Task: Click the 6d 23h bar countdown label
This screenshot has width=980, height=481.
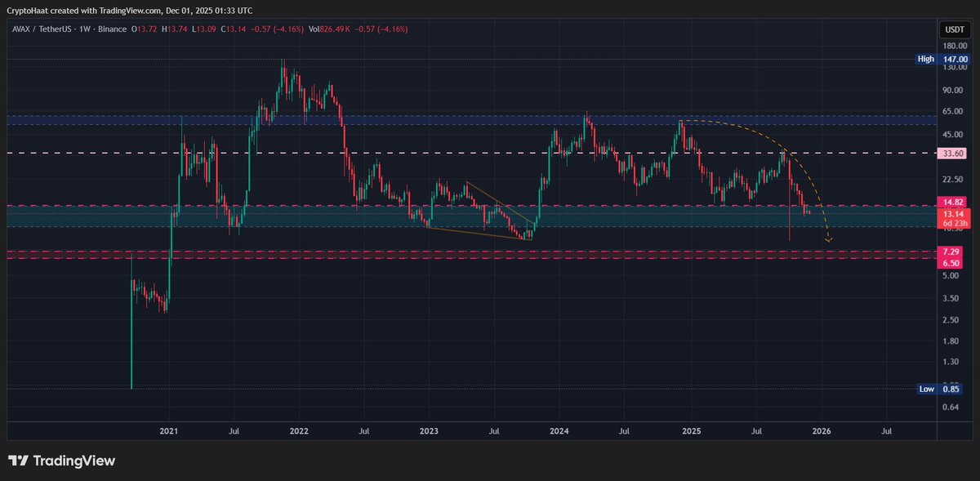Action: pyautogui.click(x=955, y=223)
